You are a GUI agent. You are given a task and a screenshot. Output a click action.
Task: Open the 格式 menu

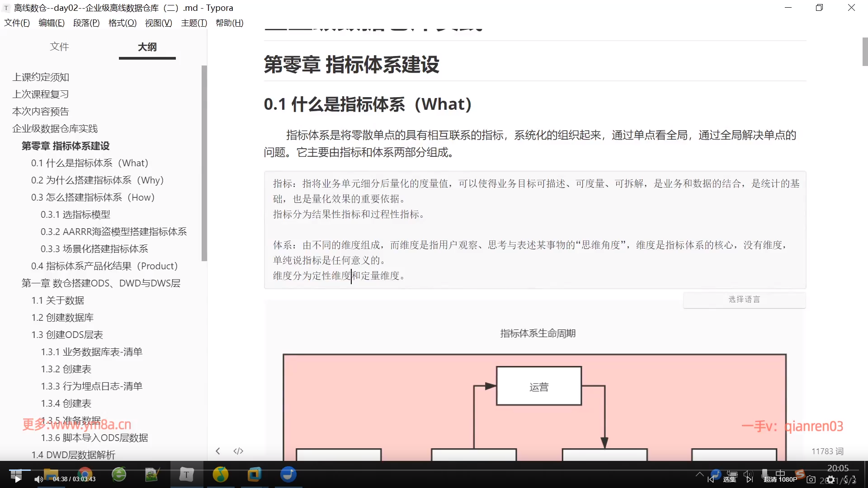point(122,23)
